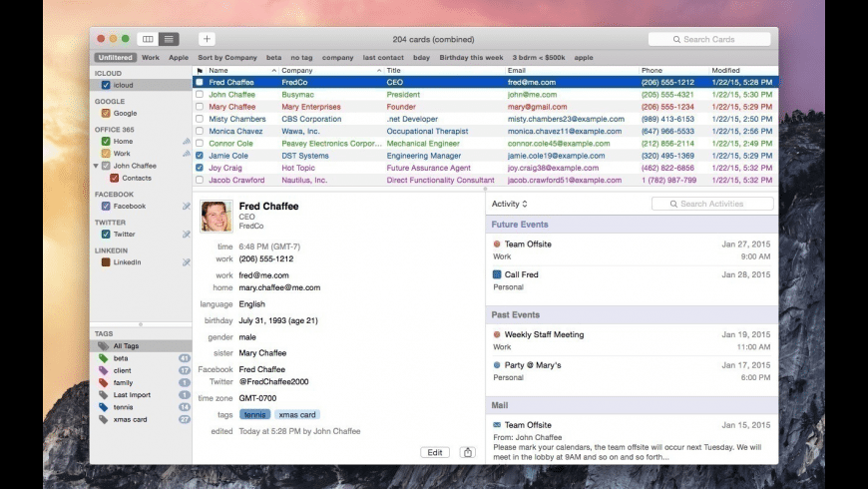Viewport: 868px width, 489px height.
Task: Open the Activity dropdown selector
Action: click(509, 204)
